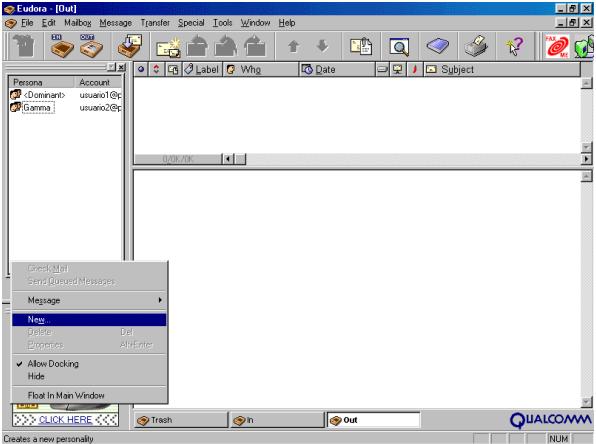Click the Find magnifier toolbar icon
The image size is (596, 444).
tap(399, 47)
